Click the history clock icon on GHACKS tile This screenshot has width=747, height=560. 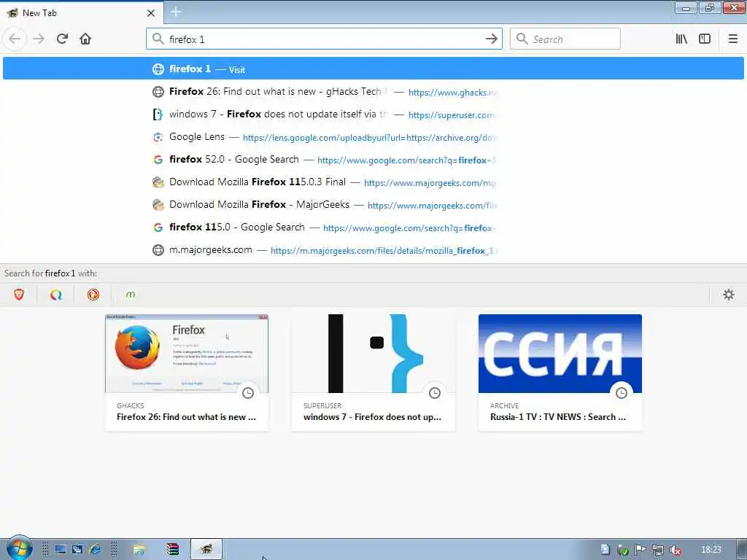pyautogui.click(x=248, y=393)
